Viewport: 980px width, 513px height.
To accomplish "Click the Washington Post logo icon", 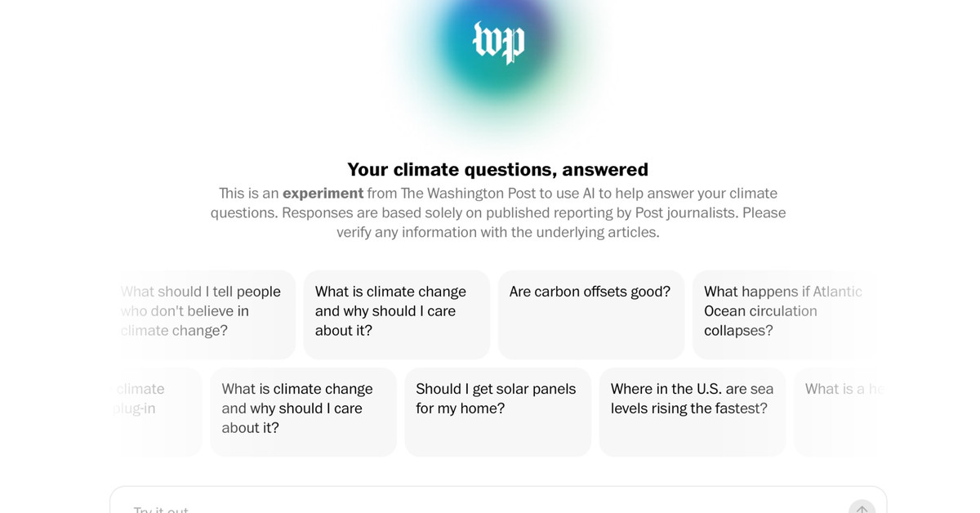I will click(498, 42).
